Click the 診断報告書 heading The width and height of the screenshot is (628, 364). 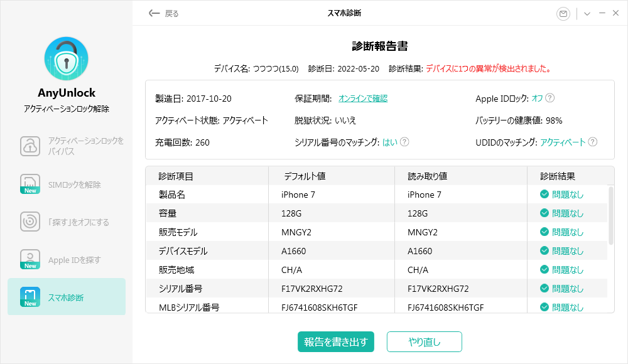380,46
